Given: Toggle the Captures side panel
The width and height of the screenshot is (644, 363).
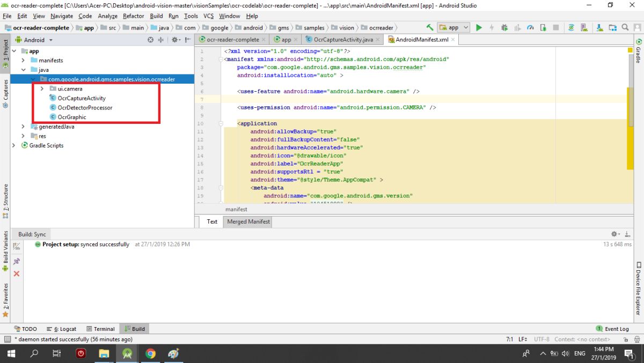Looking at the screenshot, I should 6,94.
